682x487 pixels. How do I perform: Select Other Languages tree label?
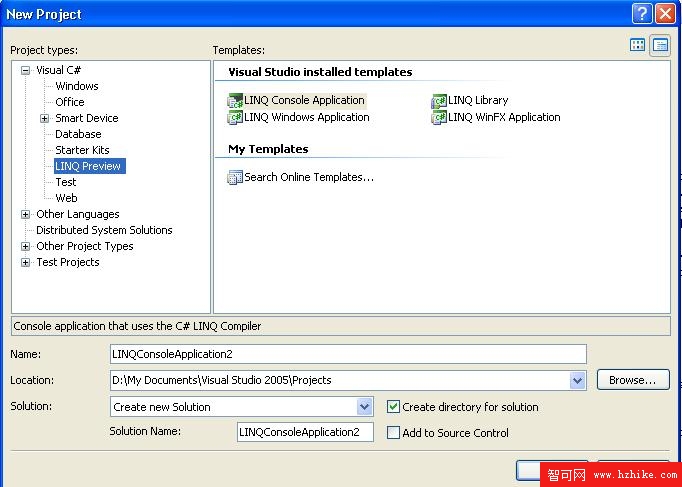pos(77,214)
